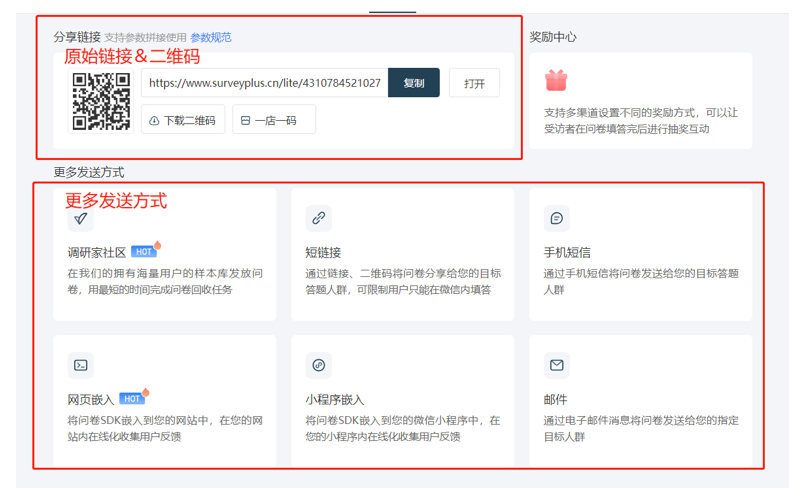This screenshot has width=800, height=493.
Task: Click the store icon in 一店一码
Action: click(x=245, y=121)
